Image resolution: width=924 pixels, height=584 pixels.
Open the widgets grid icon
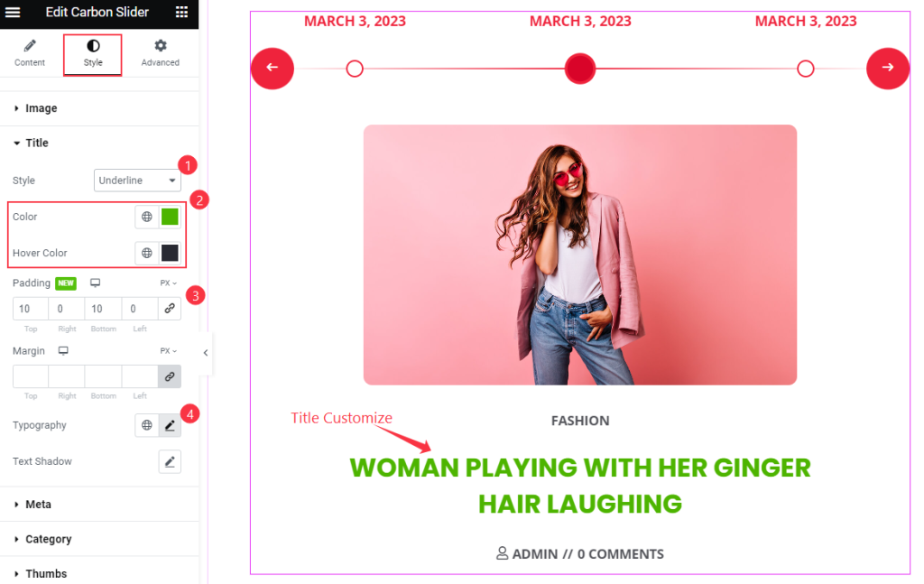point(181,12)
